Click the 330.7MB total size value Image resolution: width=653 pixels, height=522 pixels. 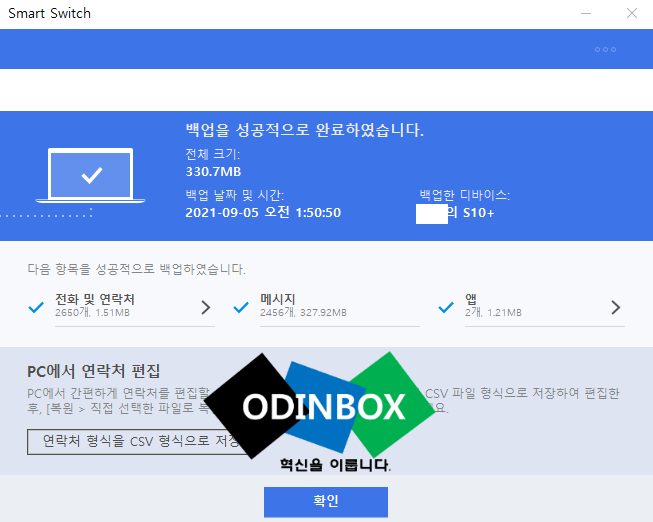(213, 172)
